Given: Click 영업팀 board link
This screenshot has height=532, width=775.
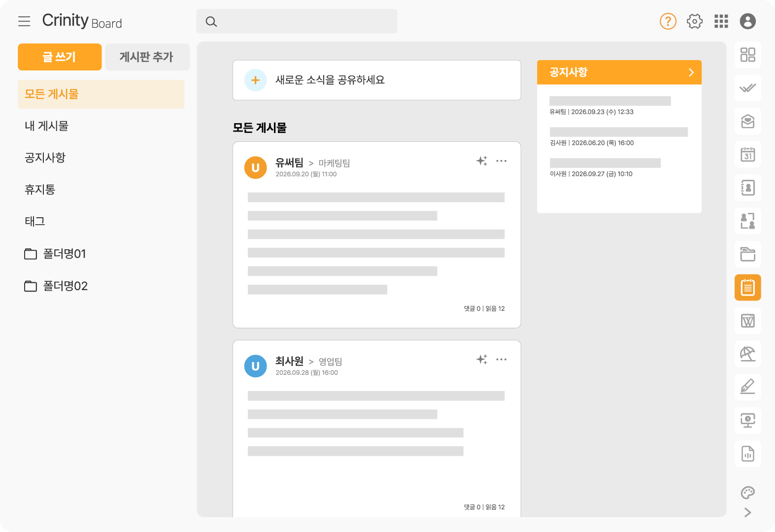Looking at the screenshot, I should pyautogui.click(x=330, y=362).
